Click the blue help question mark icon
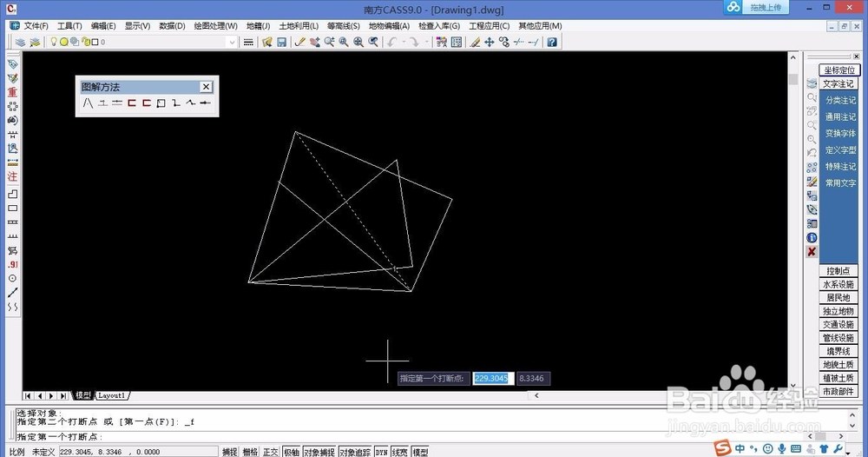 (552, 42)
